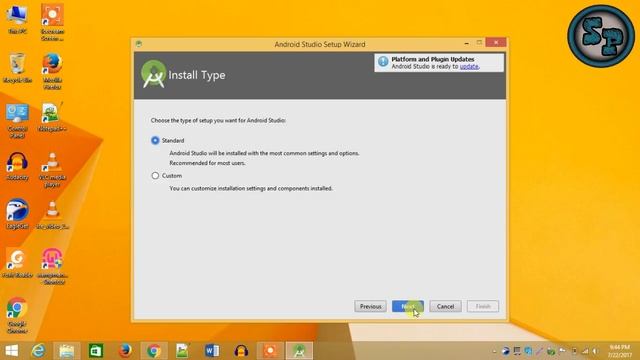Open Windows Store from taskbar
This screenshot has height=360, width=640.
coord(96,351)
